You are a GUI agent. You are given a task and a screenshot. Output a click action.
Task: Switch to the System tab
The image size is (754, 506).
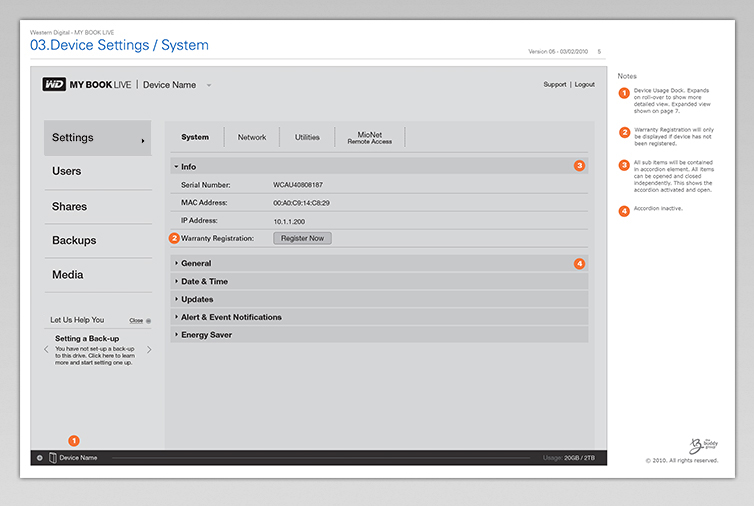pos(195,137)
